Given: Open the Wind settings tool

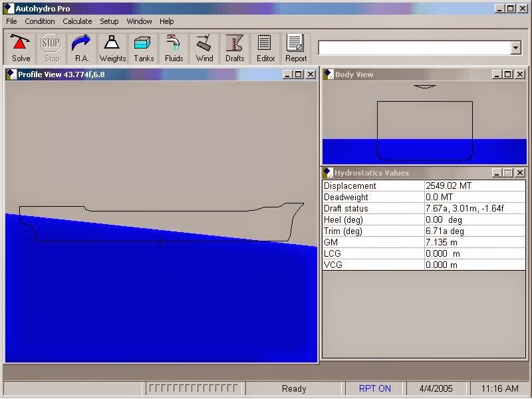Looking at the screenshot, I should click(x=204, y=47).
